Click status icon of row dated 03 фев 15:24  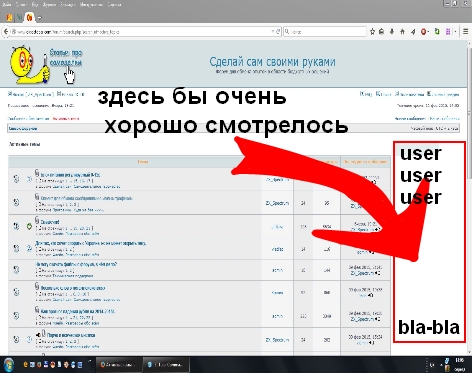[x=16, y=339]
